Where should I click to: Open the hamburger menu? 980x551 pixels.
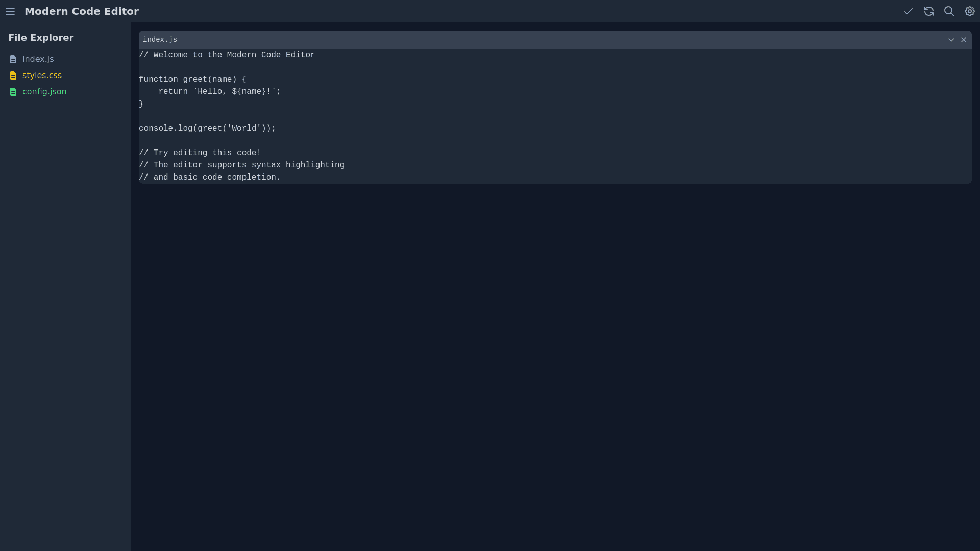(x=10, y=11)
